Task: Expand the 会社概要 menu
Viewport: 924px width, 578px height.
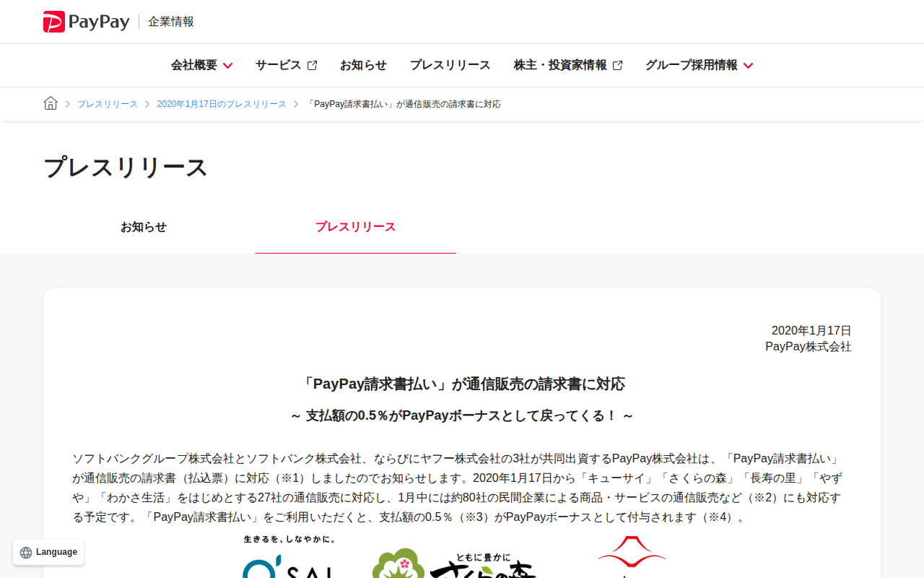Action: point(201,65)
